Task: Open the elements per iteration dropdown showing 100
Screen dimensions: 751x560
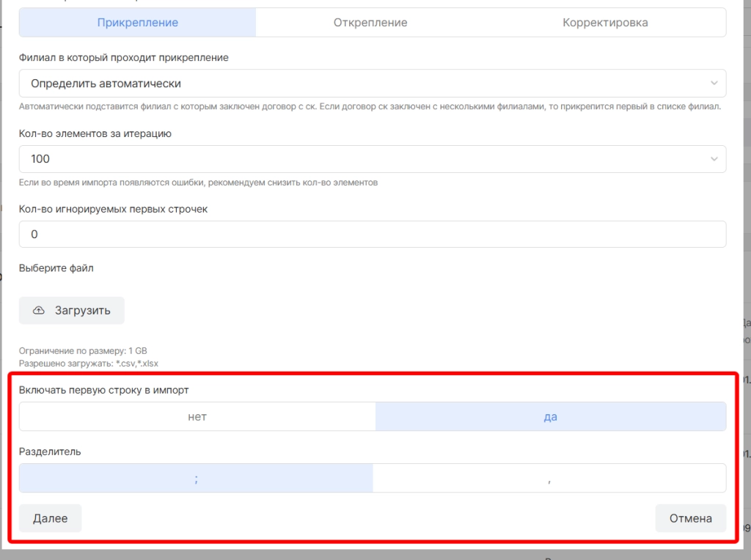Action: click(x=359, y=159)
